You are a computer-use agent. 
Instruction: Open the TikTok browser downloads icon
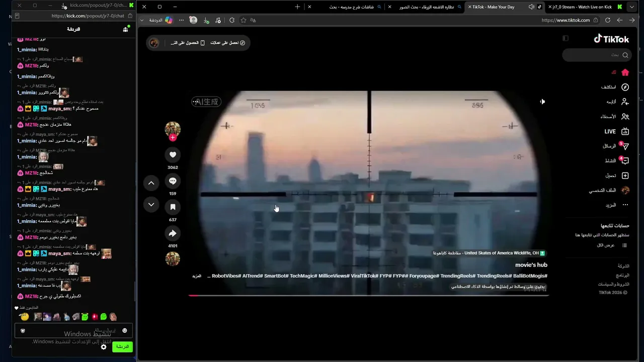(206, 20)
